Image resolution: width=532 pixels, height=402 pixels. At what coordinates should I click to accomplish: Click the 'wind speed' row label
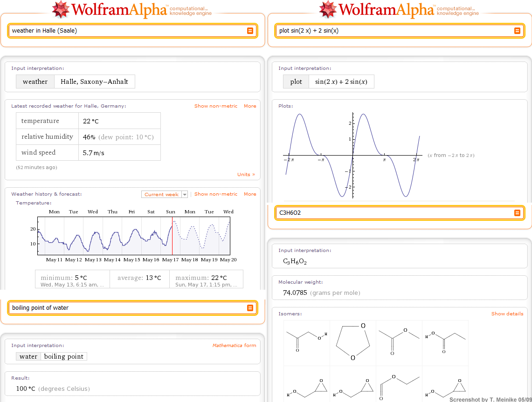(38, 152)
